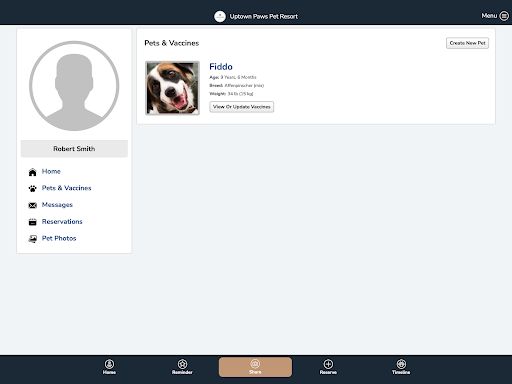Click the Uptown Paws Pet Resort logo
The width and height of the screenshot is (512, 384).
pyautogui.click(x=220, y=16)
